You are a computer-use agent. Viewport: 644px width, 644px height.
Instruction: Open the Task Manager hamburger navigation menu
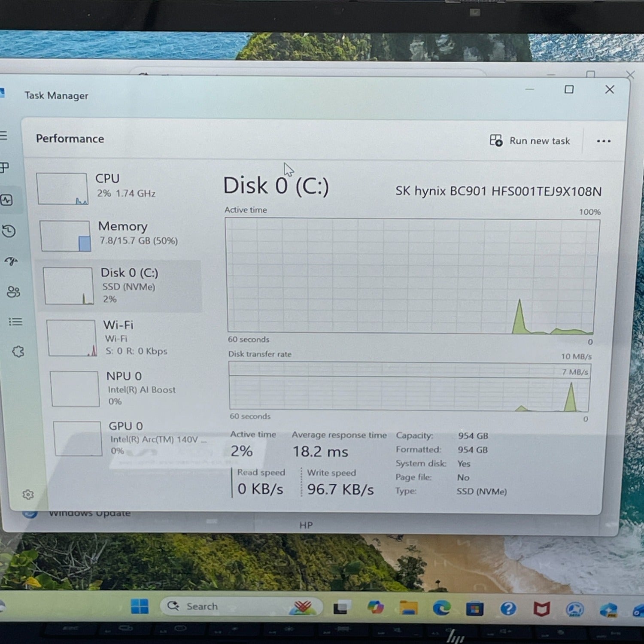coord(3,136)
